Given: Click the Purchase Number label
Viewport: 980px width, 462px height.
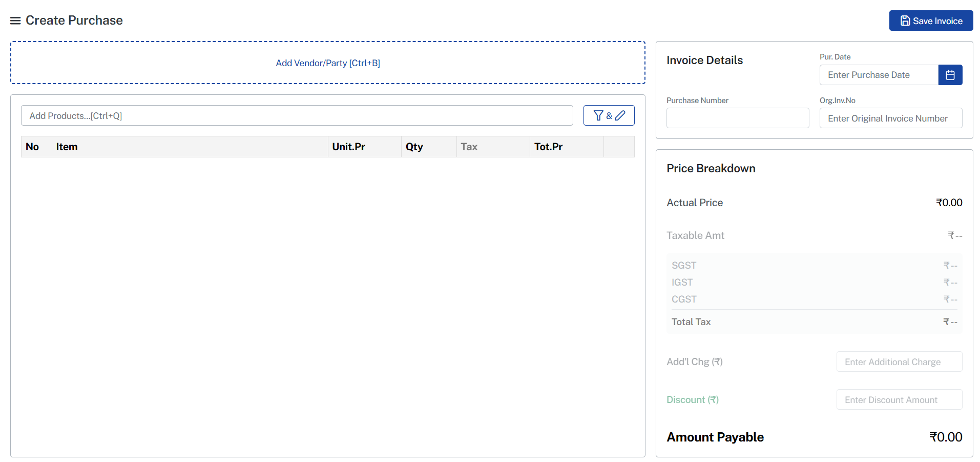Looking at the screenshot, I should click(x=697, y=101).
